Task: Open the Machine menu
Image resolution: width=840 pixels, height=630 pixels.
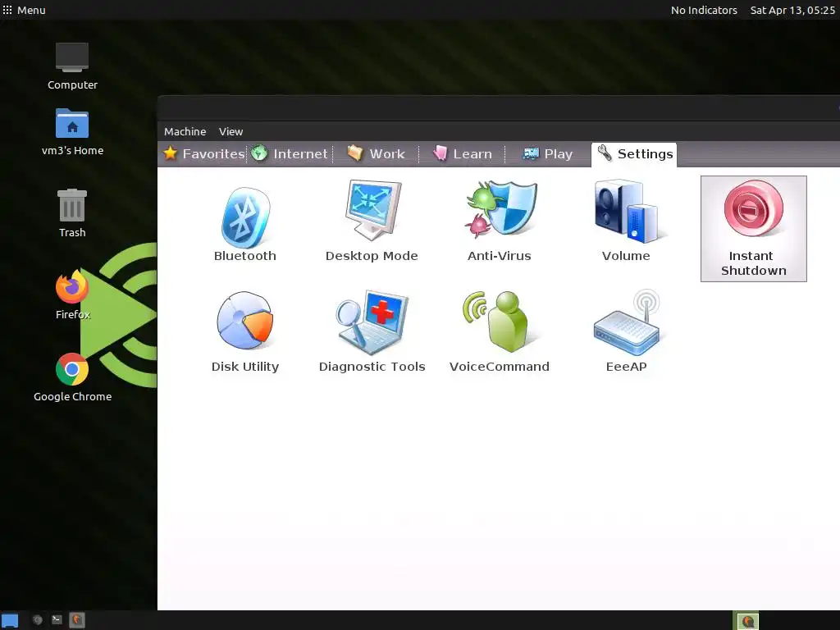Action: point(185,131)
